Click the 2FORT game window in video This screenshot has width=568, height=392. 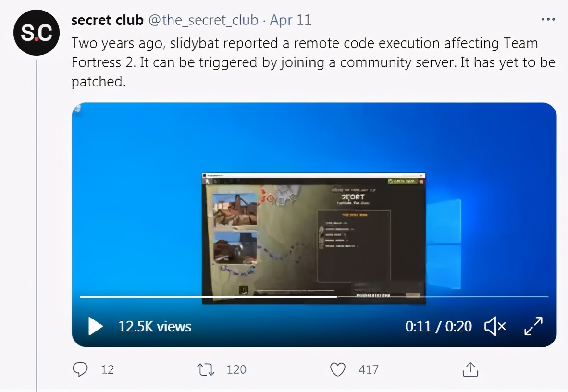tap(313, 238)
